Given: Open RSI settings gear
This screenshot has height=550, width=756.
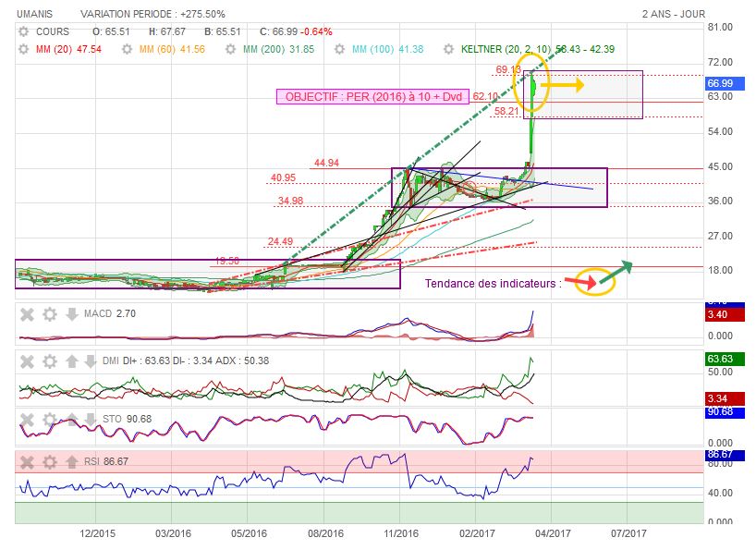Looking at the screenshot, I should pos(49,461).
